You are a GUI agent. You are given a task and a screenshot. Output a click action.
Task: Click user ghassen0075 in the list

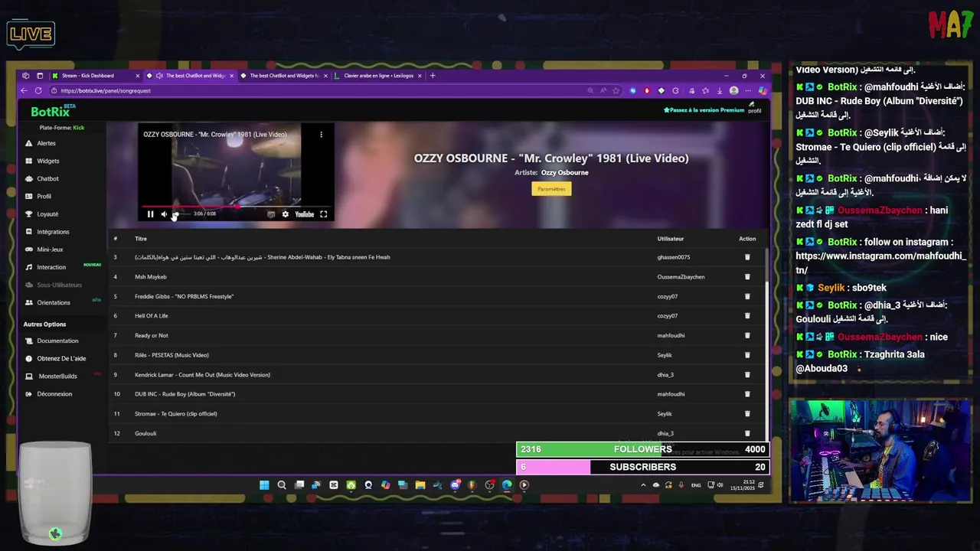(x=674, y=257)
